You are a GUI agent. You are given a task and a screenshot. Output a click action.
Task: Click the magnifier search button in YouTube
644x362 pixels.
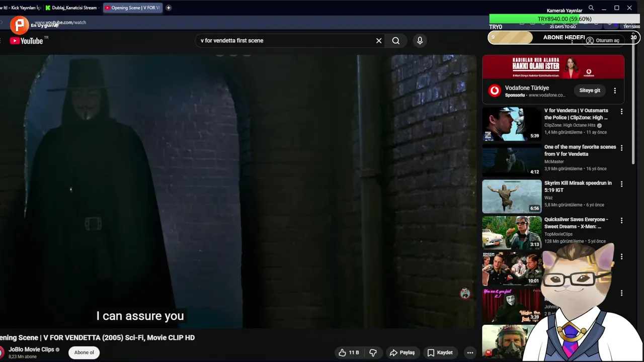click(x=396, y=41)
